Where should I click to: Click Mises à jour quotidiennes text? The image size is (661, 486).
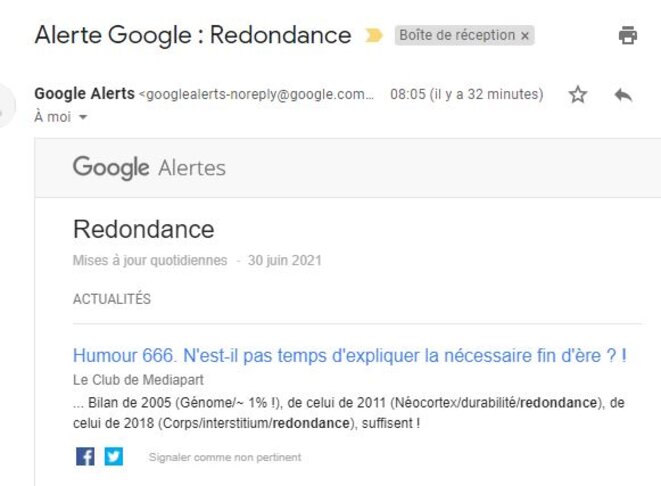click(150, 260)
